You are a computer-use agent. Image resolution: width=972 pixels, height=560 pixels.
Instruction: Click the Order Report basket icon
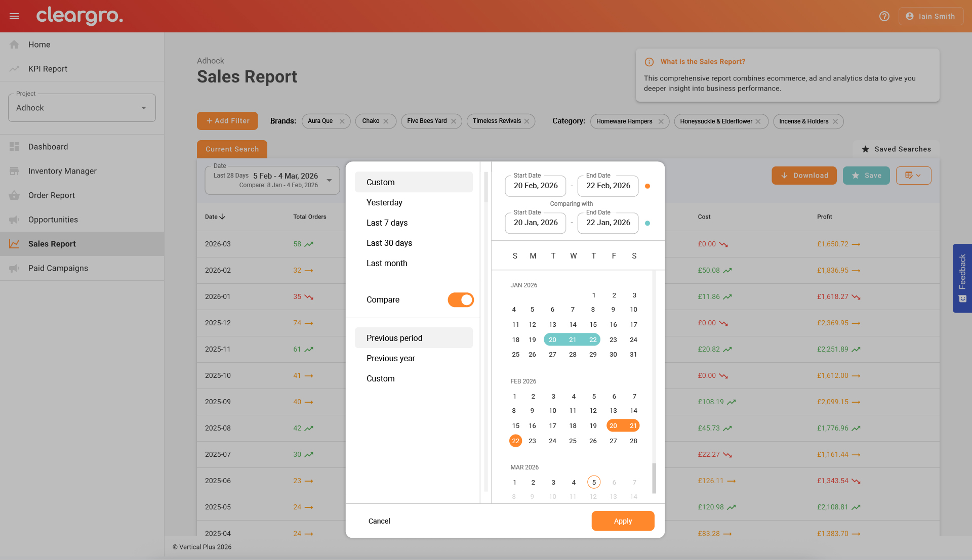tap(14, 195)
